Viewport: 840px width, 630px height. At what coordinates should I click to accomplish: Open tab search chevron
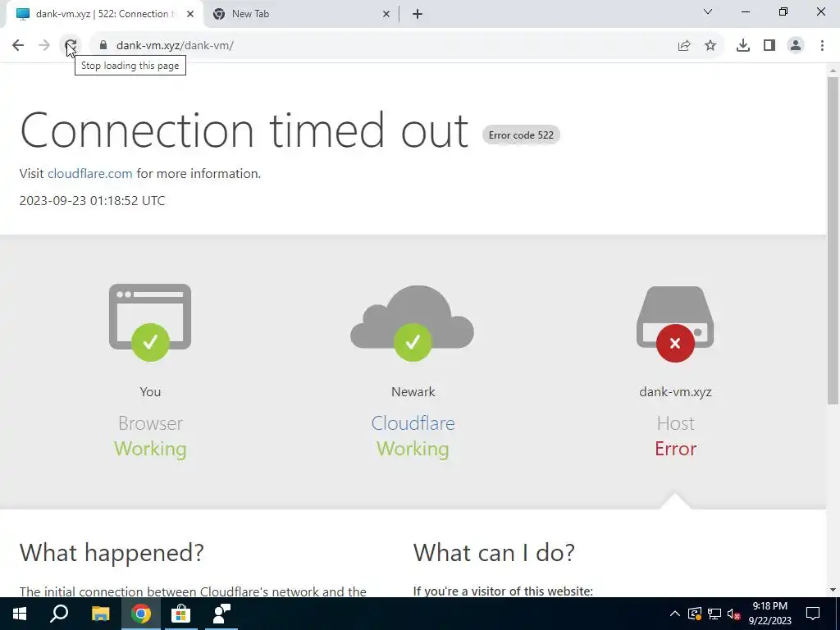(708, 11)
